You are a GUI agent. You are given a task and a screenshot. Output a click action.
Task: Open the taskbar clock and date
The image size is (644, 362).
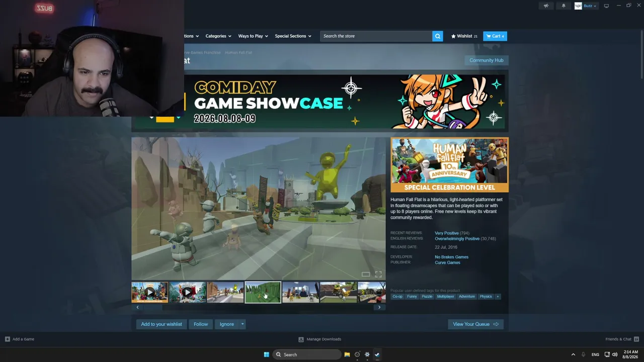pyautogui.click(x=630, y=354)
